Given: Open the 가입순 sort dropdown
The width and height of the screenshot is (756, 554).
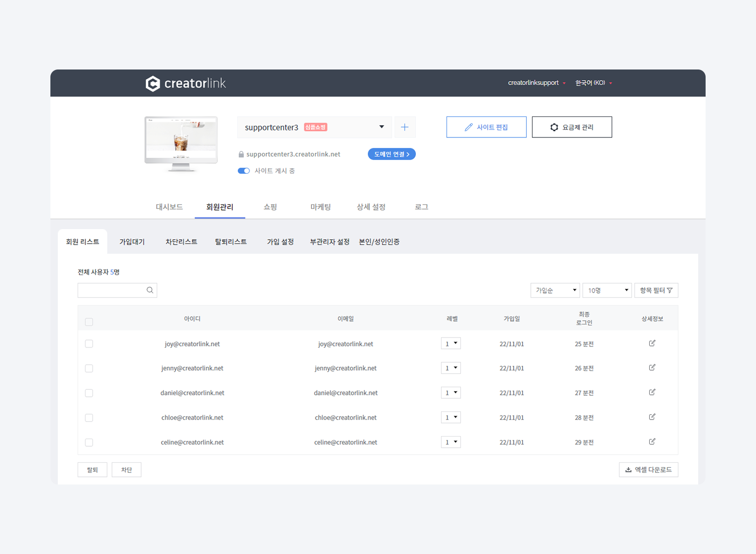Looking at the screenshot, I should click(x=555, y=291).
